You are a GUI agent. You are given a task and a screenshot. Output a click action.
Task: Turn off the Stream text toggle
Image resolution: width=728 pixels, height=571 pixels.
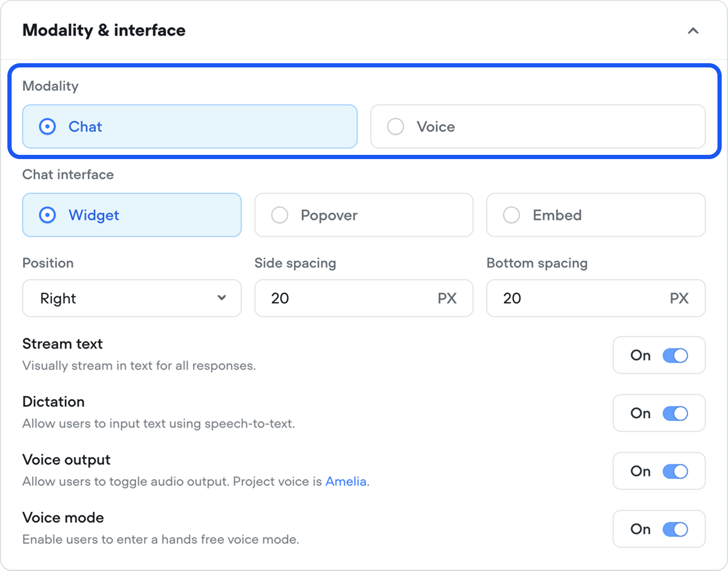point(675,356)
